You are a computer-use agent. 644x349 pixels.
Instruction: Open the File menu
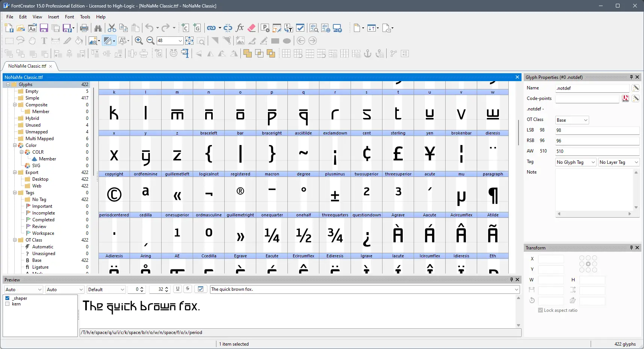point(10,17)
